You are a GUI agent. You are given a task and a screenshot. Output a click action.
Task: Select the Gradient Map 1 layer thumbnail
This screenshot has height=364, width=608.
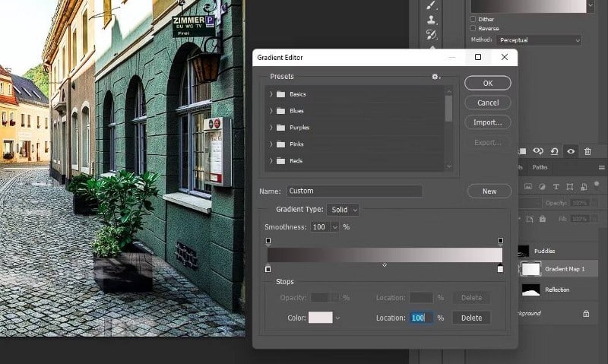[530, 269]
